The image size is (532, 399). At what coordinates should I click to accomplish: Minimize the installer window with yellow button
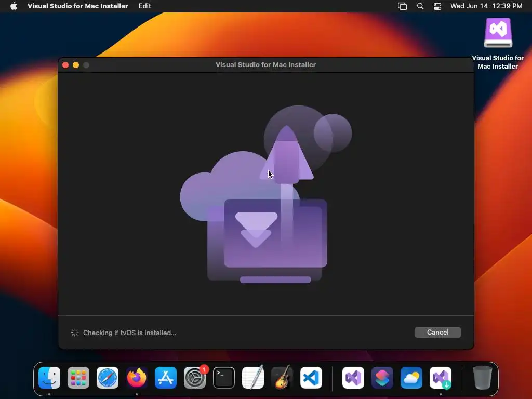tap(76, 65)
